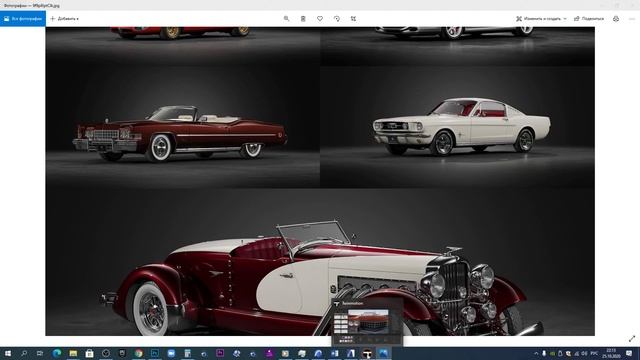
Task: Expand Edit & Create (Изменить и создать) dropdown
Action: click(541, 19)
